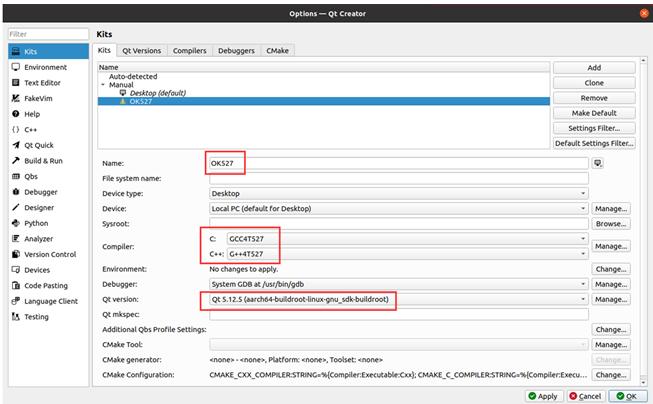Switch to the Kits tab
653x404 pixels.
click(x=104, y=50)
